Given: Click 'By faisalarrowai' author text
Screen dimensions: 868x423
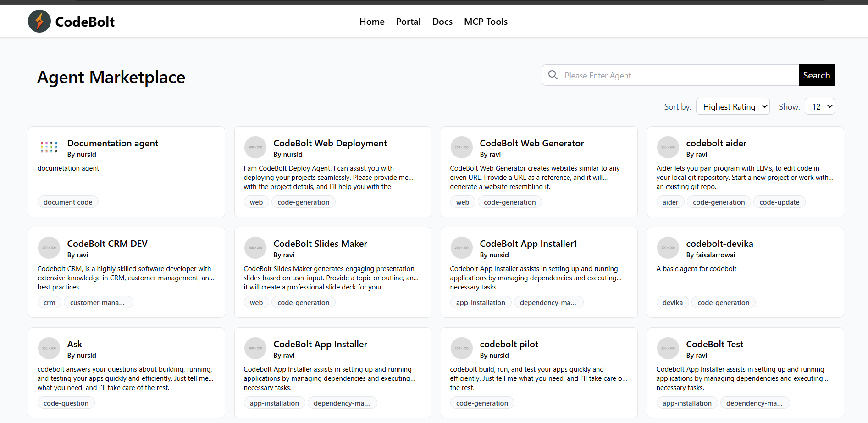Looking at the screenshot, I should coord(711,255).
